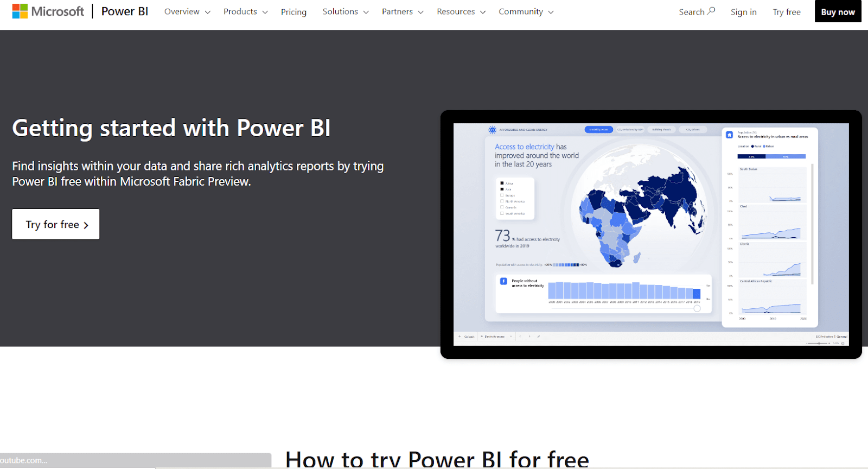The width and height of the screenshot is (868, 469).
Task: Click the Microsoft logo in the header
Action: point(48,11)
